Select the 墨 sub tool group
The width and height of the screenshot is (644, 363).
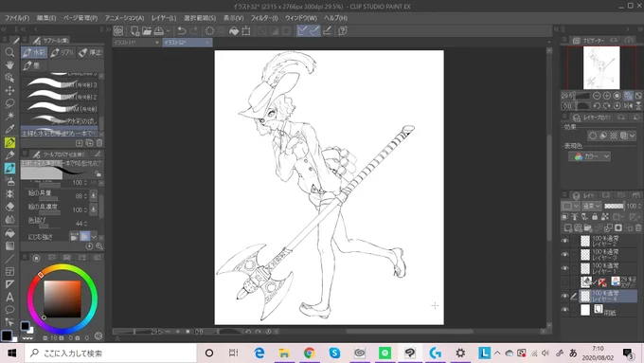click(x=34, y=65)
